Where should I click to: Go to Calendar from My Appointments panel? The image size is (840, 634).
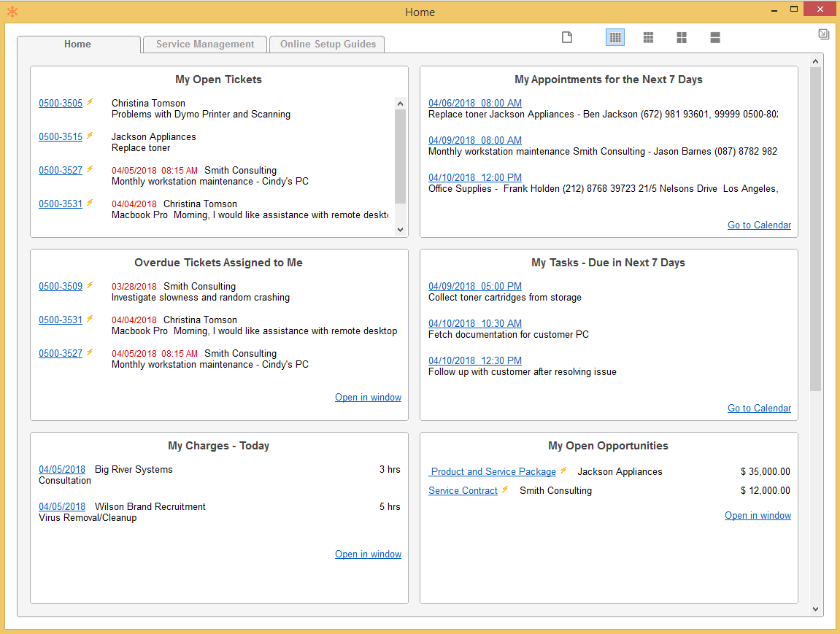point(759,225)
